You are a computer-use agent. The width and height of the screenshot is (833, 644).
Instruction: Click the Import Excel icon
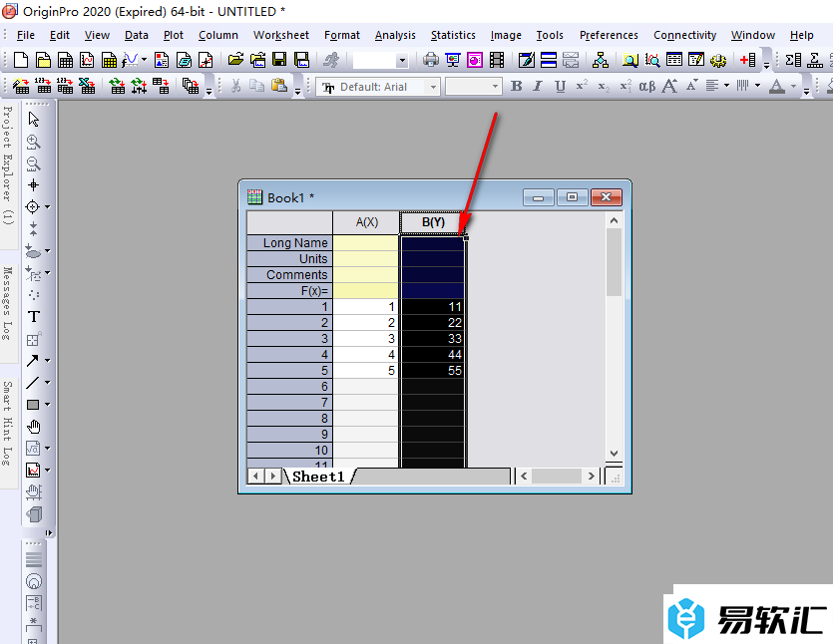(x=87, y=86)
